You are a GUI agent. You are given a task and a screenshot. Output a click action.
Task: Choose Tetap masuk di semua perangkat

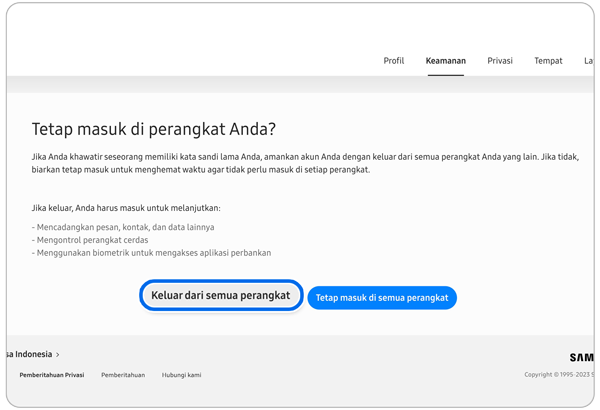pyautogui.click(x=382, y=298)
